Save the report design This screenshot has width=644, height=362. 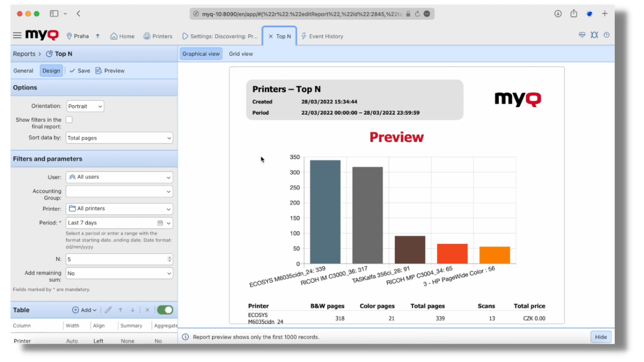(x=80, y=71)
